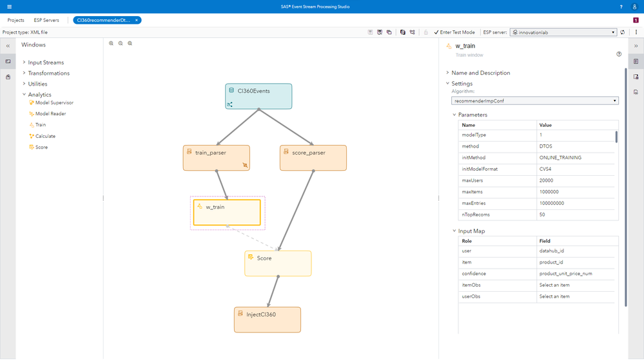This screenshot has width=644, height=362.
Task: Click the share icon on CI360Events node
Action: point(229,104)
